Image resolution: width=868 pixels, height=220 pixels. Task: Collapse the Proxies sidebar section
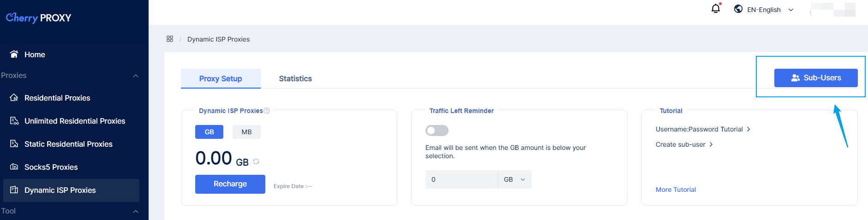point(136,76)
